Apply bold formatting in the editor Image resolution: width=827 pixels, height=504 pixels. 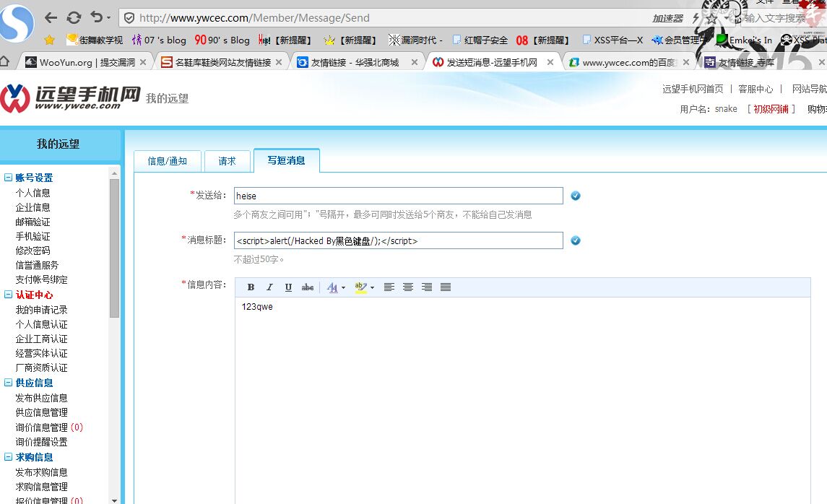[x=251, y=287]
